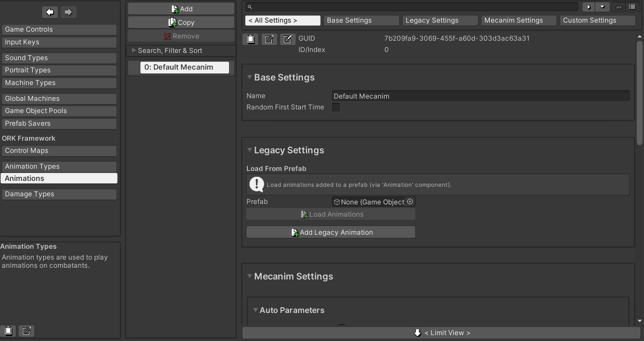Open Global Machines section
644x341 pixels.
pos(59,99)
